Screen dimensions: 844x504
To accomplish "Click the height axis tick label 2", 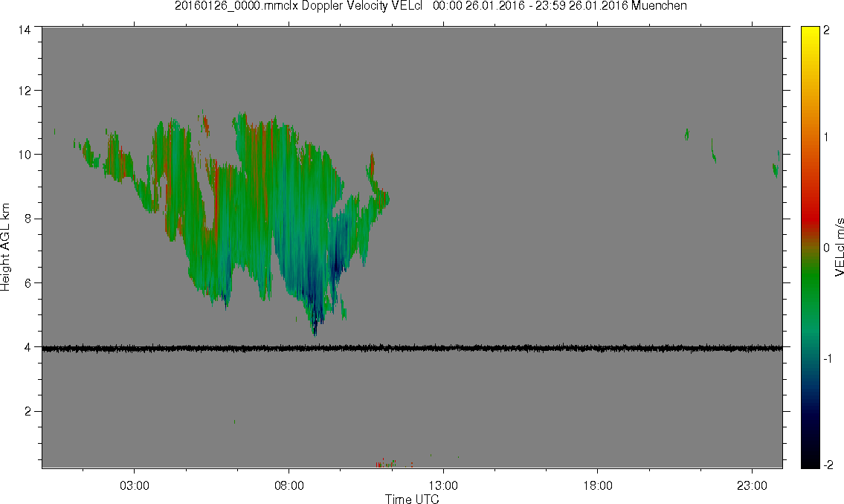I will click(28, 412).
